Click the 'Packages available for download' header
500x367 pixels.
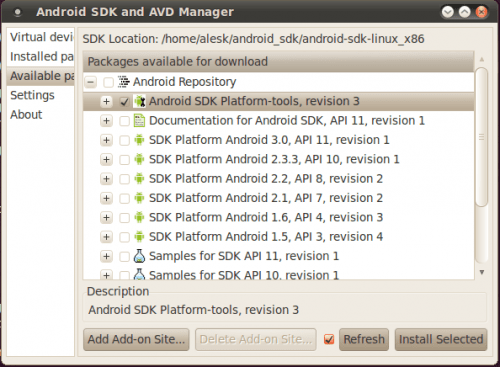pyautogui.click(x=278, y=62)
